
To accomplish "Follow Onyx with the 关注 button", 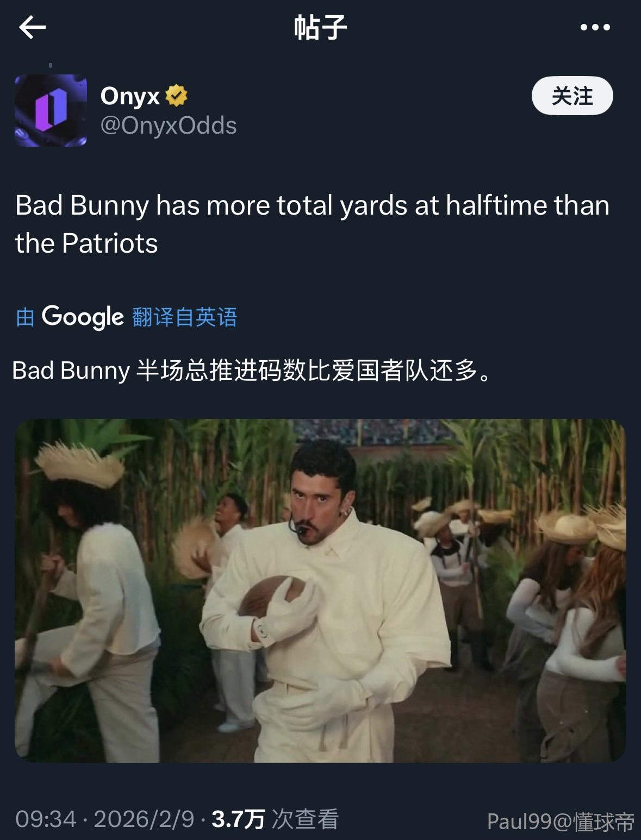I will coord(572,96).
